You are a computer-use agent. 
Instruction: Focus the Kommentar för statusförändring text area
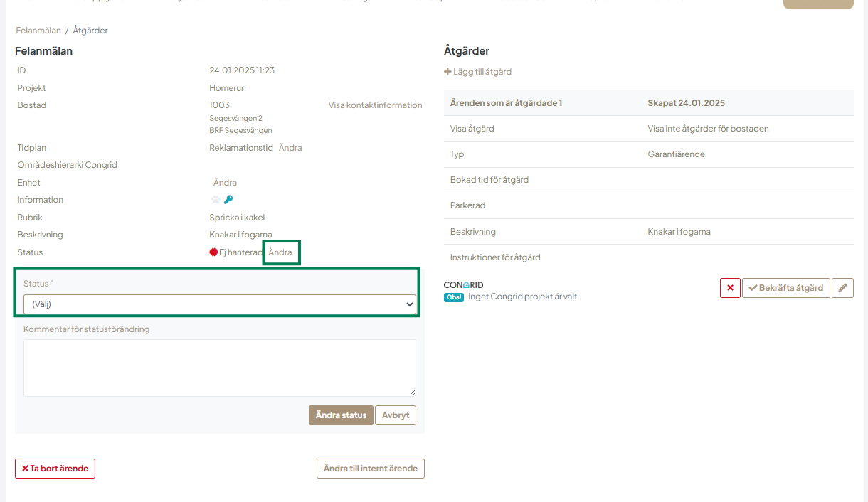[220, 368]
